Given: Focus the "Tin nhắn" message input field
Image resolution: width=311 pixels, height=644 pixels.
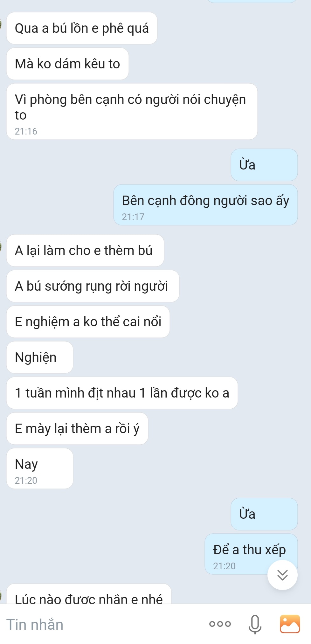Looking at the screenshot, I should pos(102,624).
